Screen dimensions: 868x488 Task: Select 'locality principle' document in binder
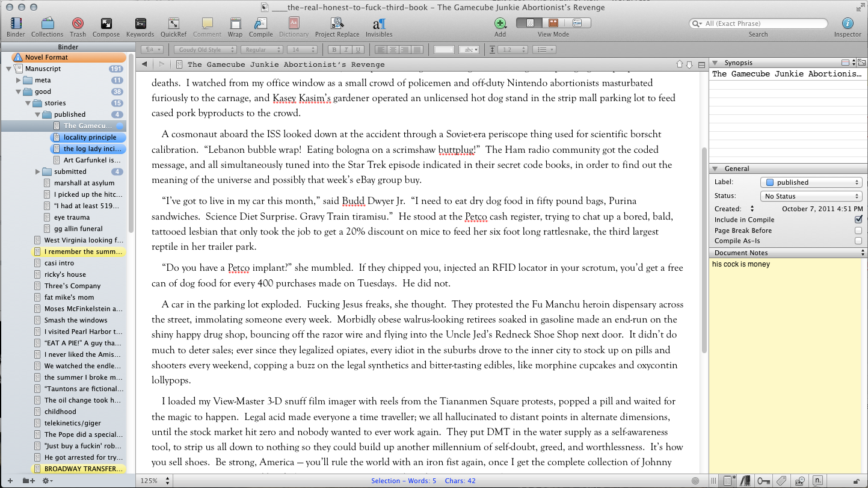point(90,137)
